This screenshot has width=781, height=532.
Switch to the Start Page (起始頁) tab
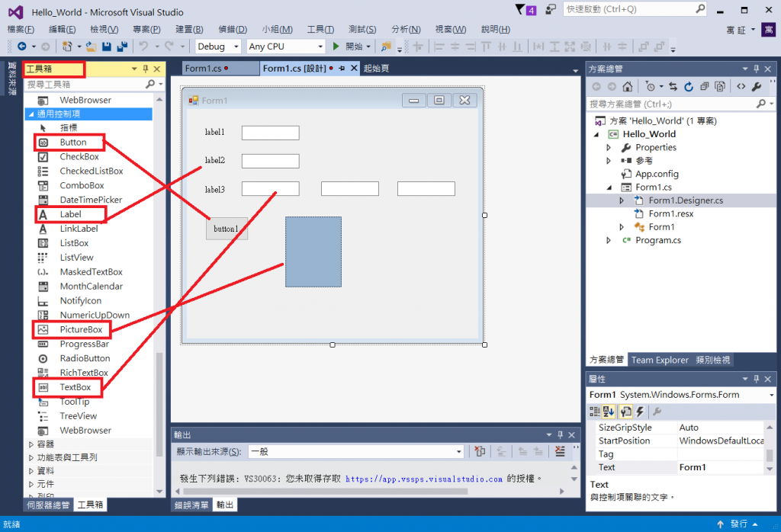(x=376, y=68)
